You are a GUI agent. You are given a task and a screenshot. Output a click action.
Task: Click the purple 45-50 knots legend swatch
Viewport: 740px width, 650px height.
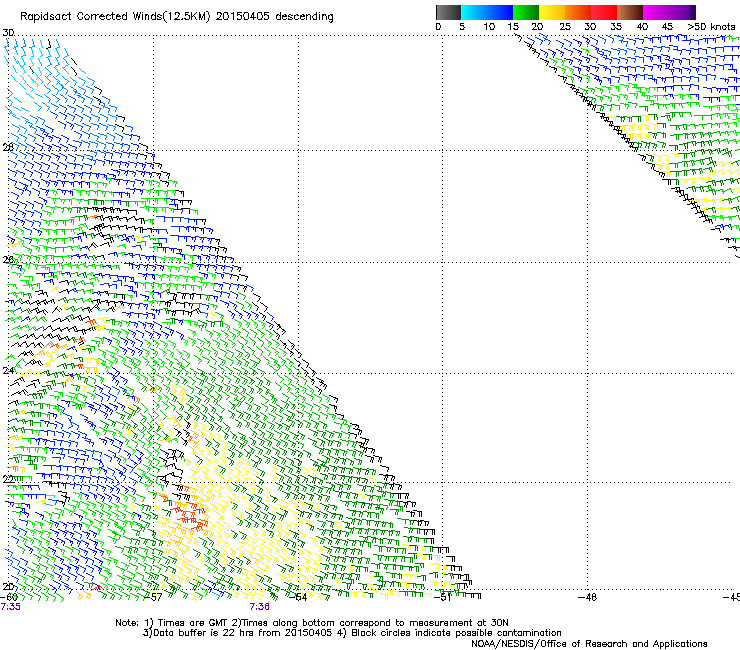click(x=682, y=12)
